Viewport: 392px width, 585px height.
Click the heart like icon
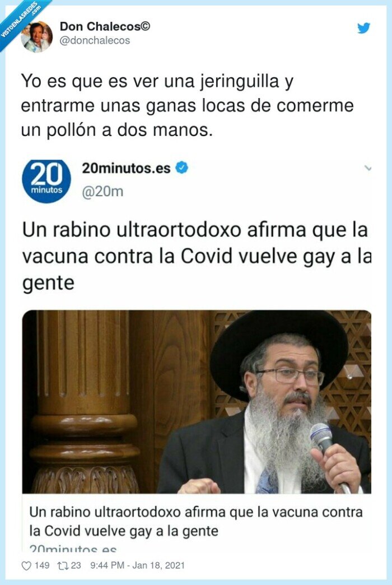[x=26, y=566]
